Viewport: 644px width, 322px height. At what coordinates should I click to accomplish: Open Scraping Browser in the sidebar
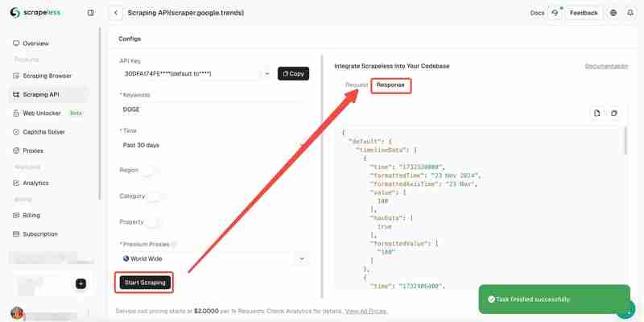tap(43, 76)
